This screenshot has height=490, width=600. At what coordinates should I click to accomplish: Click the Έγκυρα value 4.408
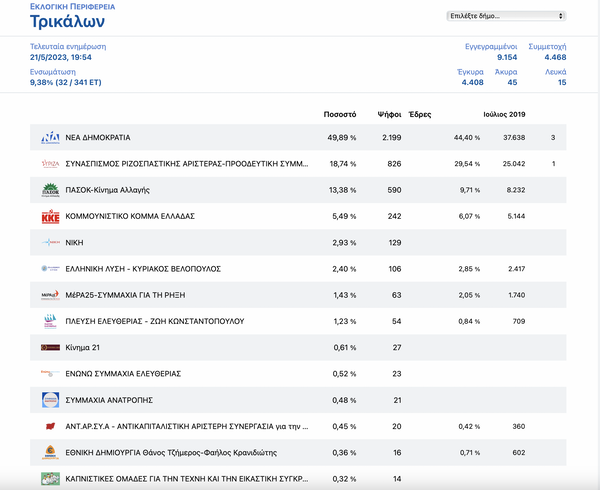pos(473,82)
